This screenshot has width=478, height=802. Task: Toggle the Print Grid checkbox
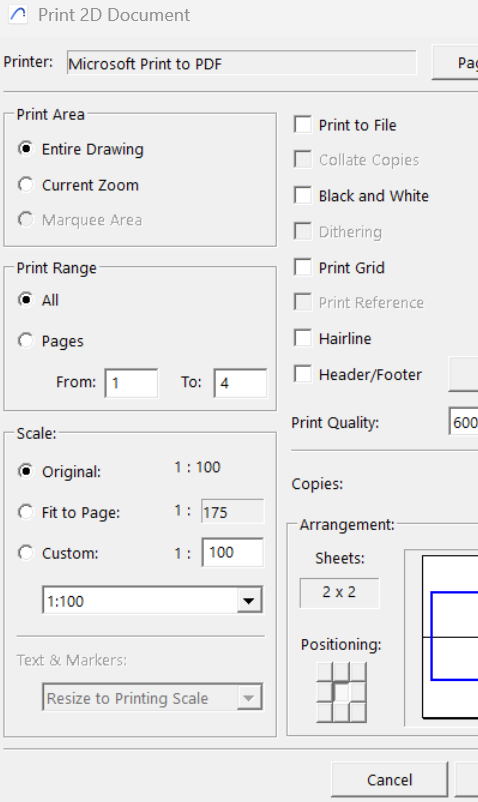303,266
